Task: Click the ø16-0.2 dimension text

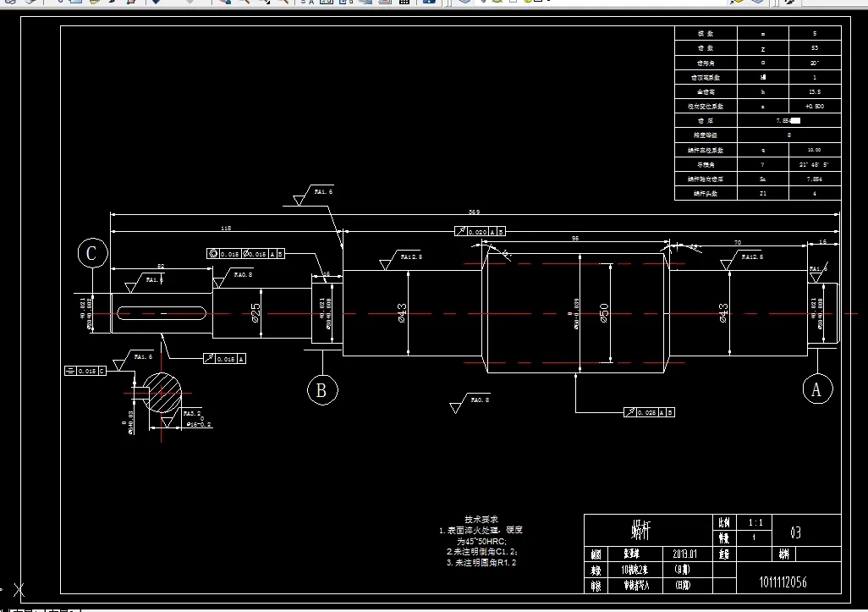Action: click(199, 423)
